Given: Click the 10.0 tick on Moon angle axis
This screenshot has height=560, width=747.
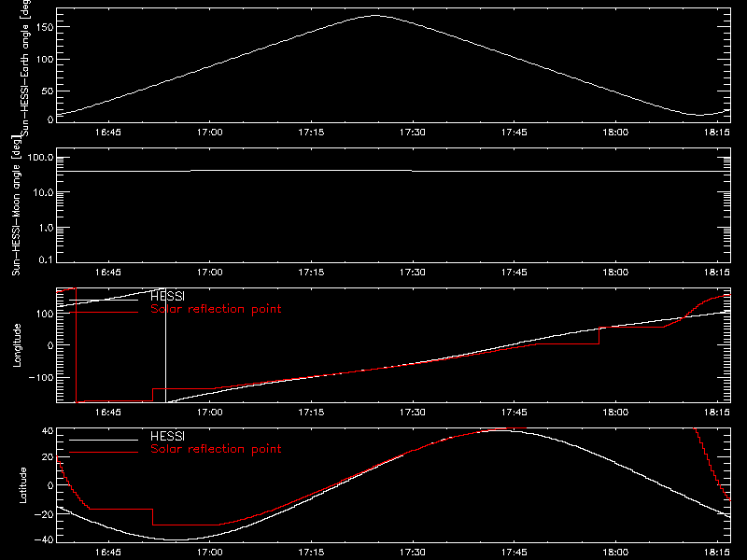Looking at the screenshot, I should click(x=44, y=192).
